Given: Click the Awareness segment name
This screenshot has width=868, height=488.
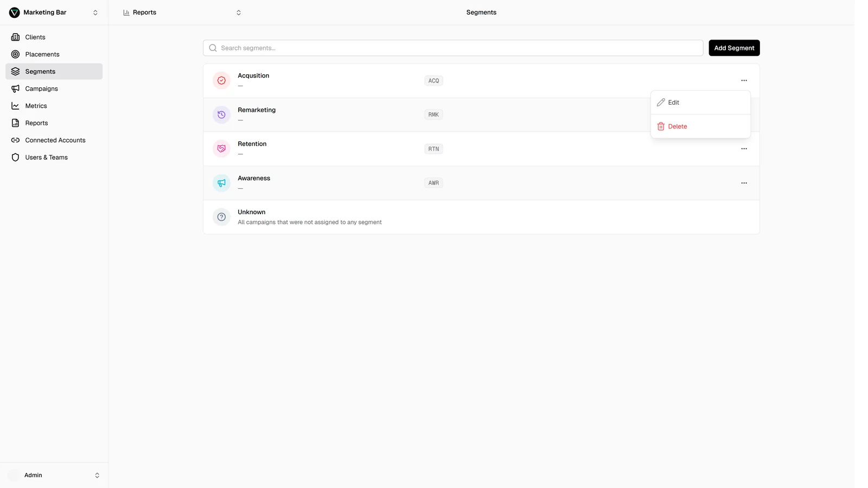Looking at the screenshot, I should (254, 178).
